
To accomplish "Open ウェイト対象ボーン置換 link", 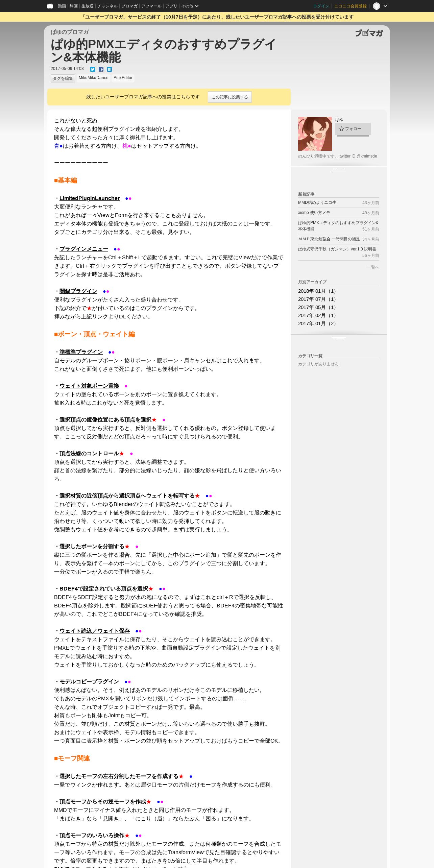I will tap(89, 386).
